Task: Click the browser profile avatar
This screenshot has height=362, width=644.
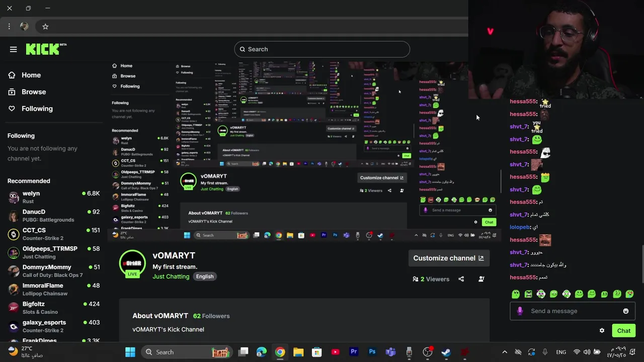Action: (24, 26)
